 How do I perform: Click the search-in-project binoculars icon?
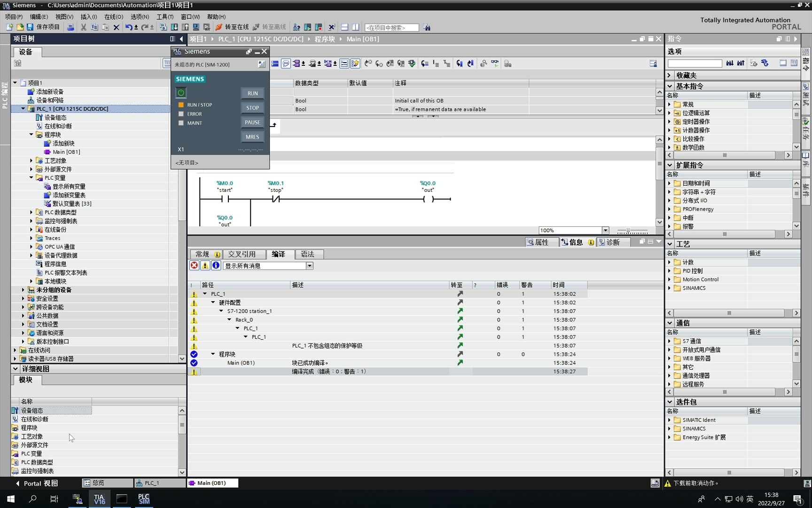(x=427, y=27)
